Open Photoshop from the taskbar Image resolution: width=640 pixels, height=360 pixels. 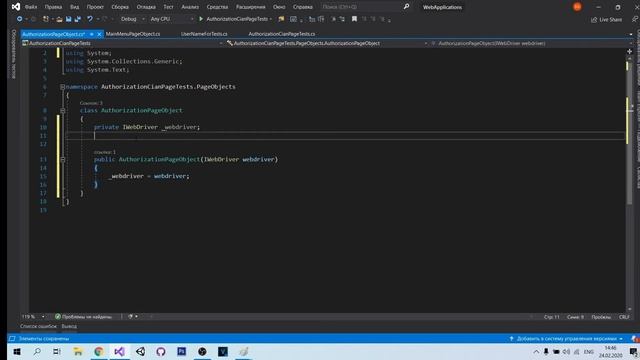pos(182,351)
